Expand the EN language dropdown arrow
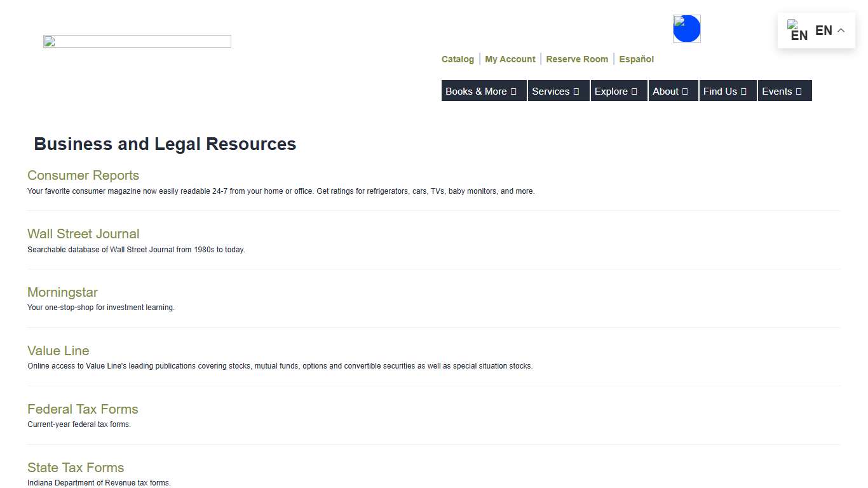This screenshot has height=488, width=868. click(x=841, y=30)
